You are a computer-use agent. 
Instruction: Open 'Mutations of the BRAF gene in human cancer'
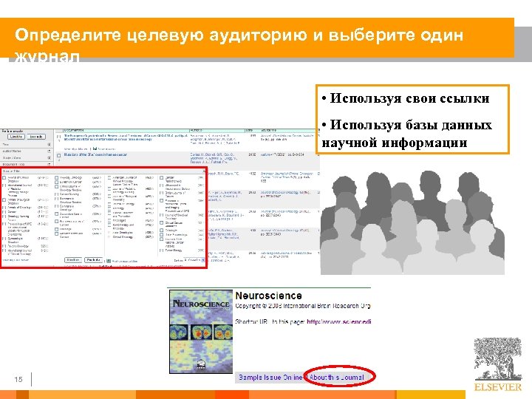tap(95, 154)
